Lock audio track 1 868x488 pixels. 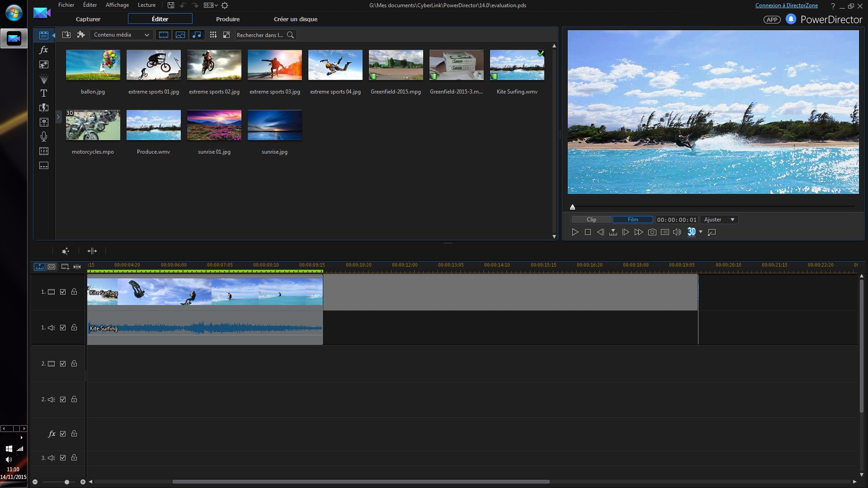(74, 328)
